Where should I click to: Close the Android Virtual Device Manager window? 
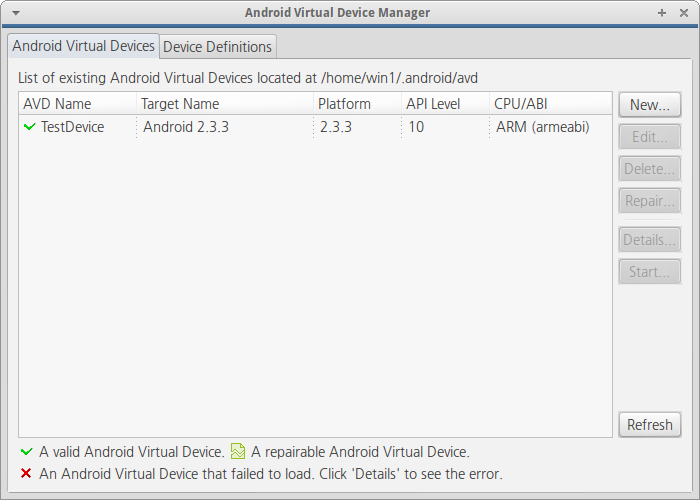click(x=684, y=13)
